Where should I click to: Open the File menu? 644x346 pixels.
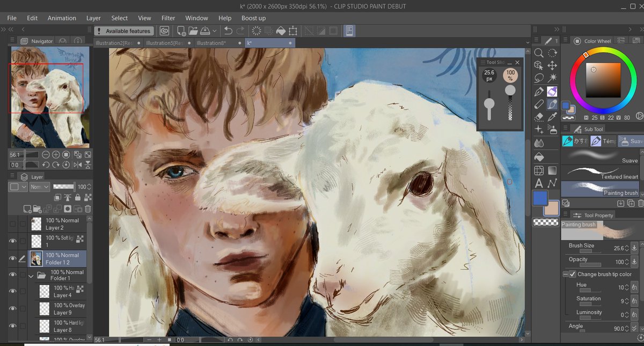(x=12, y=18)
